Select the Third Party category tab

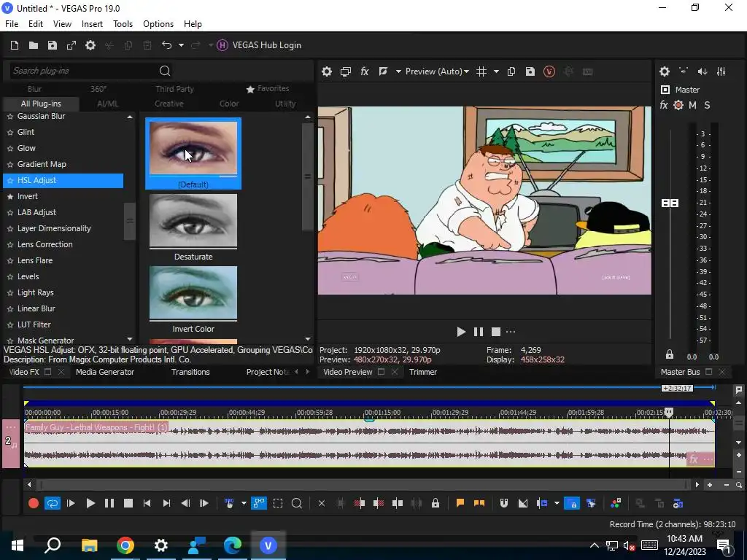(x=174, y=89)
